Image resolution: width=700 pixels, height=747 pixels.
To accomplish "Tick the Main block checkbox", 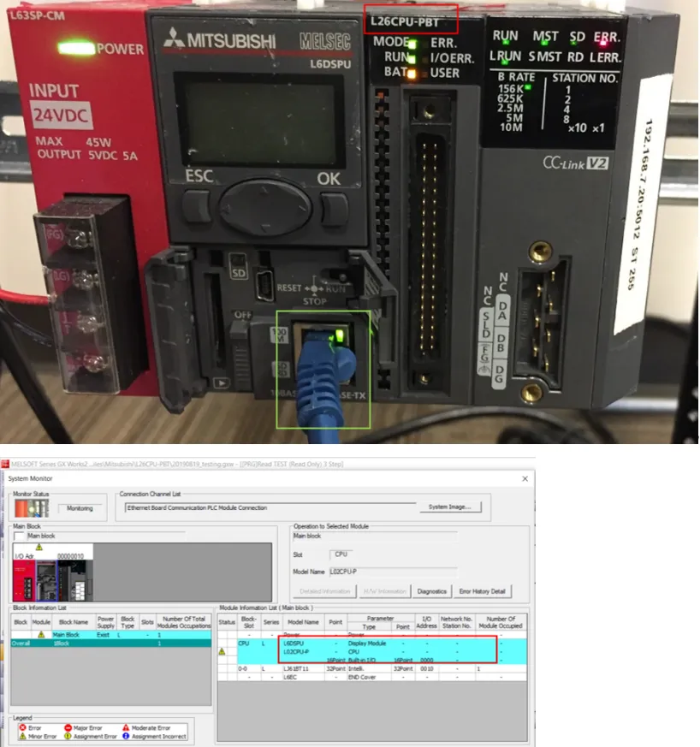I will 19,536.
